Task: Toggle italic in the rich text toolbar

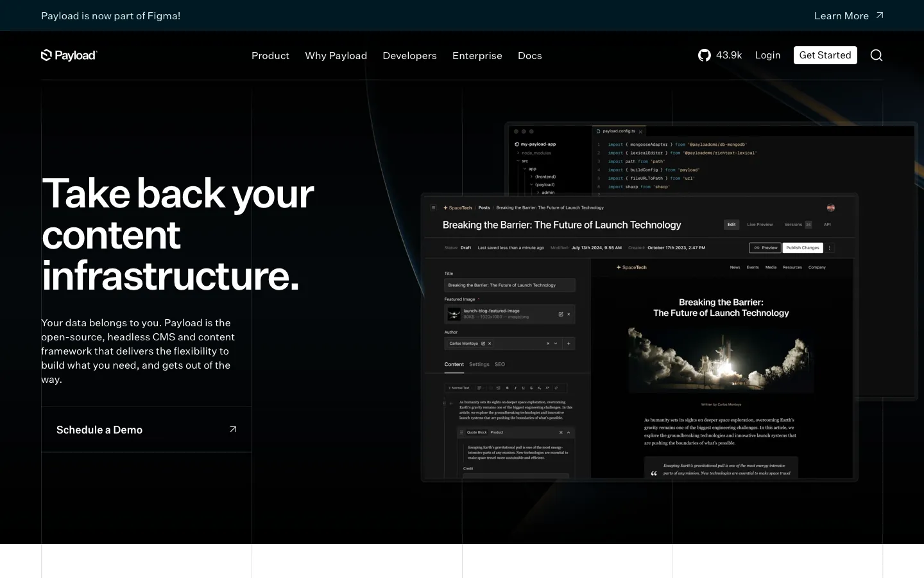Action: point(515,388)
